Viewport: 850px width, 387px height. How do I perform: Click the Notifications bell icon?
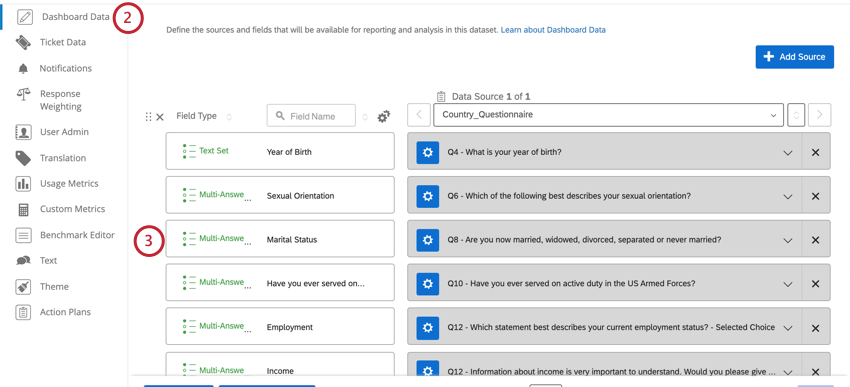[x=23, y=69]
